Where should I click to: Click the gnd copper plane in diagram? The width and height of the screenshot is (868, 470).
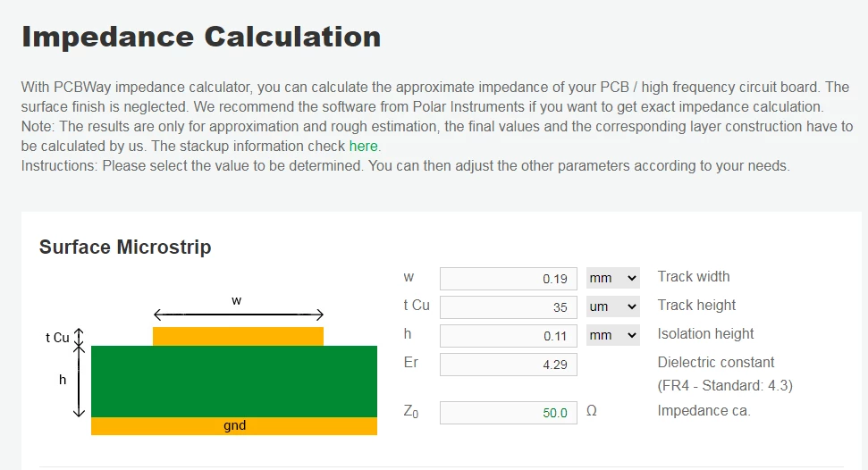pyautogui.click(x=234, y=425)
